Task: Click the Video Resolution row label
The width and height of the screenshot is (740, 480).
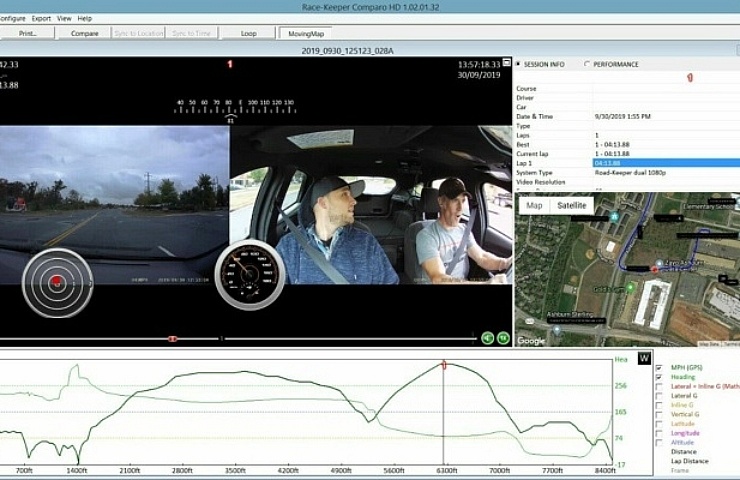Action: click(x=540, y=182)
